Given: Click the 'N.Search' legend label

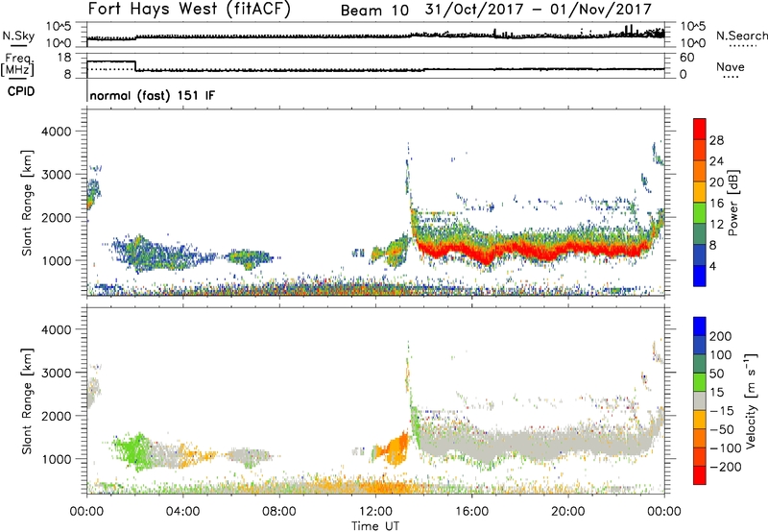Looking at the screenshot, I should [x=741, y=36].
